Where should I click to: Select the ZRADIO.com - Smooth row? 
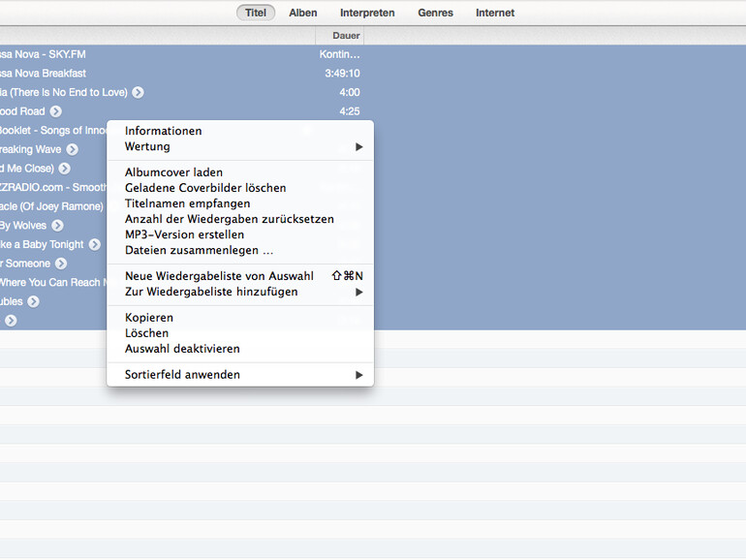click(x=53, y=187)
